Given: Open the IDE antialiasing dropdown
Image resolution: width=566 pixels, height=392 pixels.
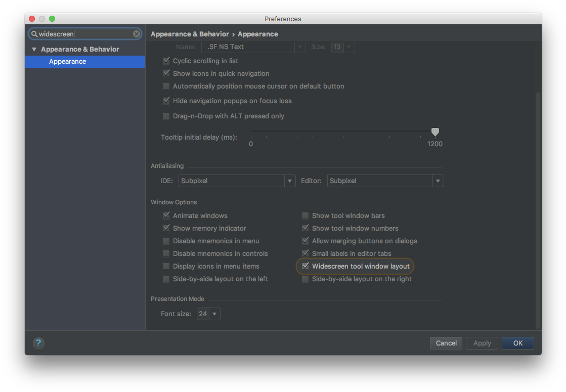Looking at the screenshot, I should pyautogui.click(x=290, y=181).
